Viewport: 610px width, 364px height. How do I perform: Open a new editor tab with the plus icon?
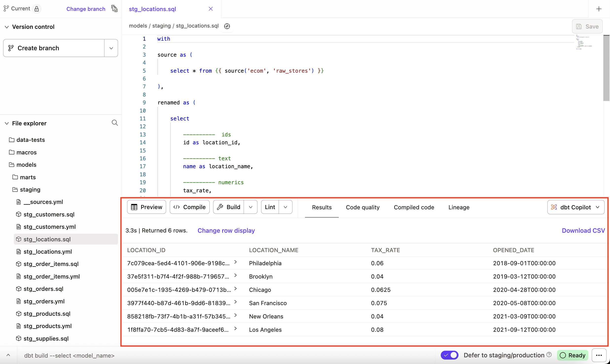[599, 9]
